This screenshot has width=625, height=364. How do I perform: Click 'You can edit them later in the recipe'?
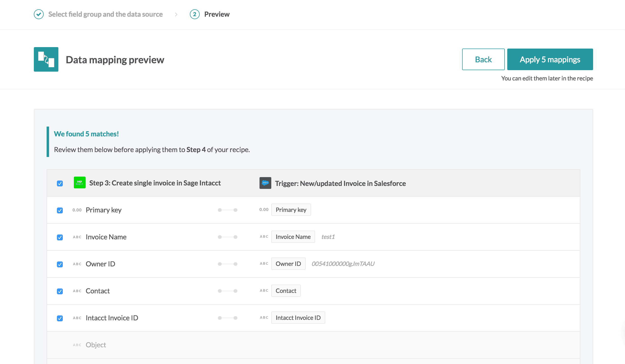point(547,78)
